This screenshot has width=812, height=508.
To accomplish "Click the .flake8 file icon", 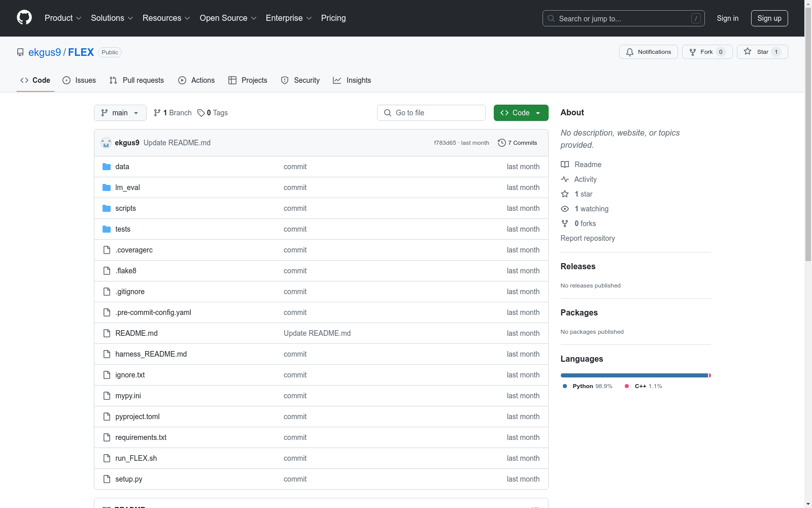I will pyautogui.click(x=107, y=271).
